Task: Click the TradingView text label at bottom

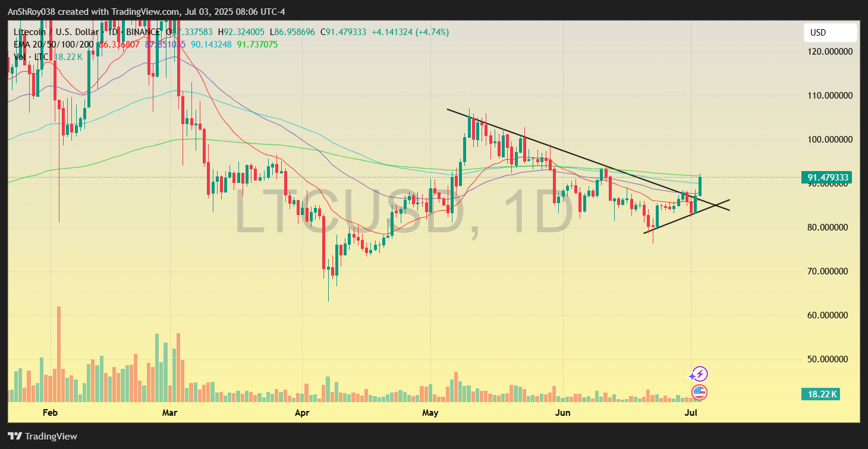Action: tap(52, 436)
